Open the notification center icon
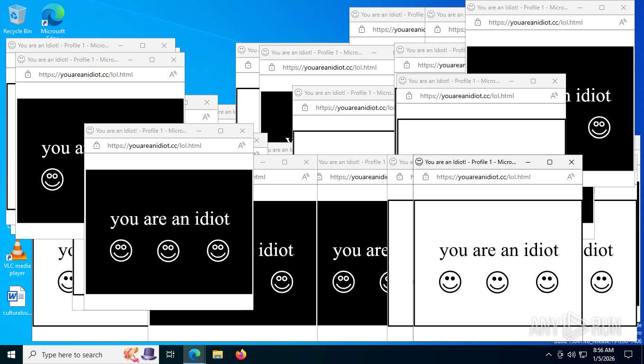The image size is (644, 364). pyautogui.click(x=628, y=355)
